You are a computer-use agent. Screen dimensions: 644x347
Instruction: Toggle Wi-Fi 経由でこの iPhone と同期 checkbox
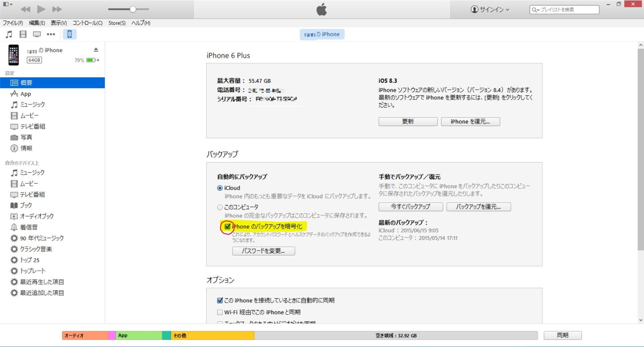[x=220, y=312]
